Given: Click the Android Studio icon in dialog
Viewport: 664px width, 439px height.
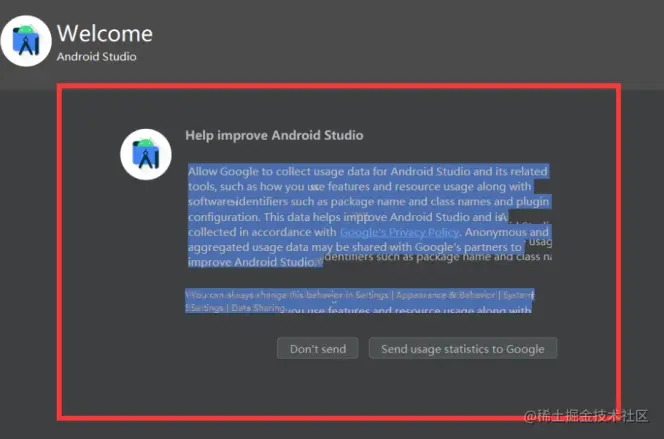Looking at the screenshot, I should (146, 155).
